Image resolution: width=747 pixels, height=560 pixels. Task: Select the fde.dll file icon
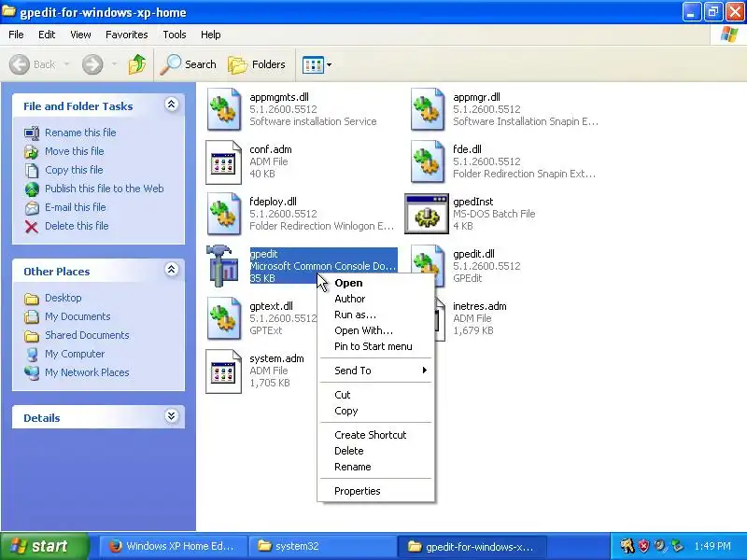click(x=428, y=161)
